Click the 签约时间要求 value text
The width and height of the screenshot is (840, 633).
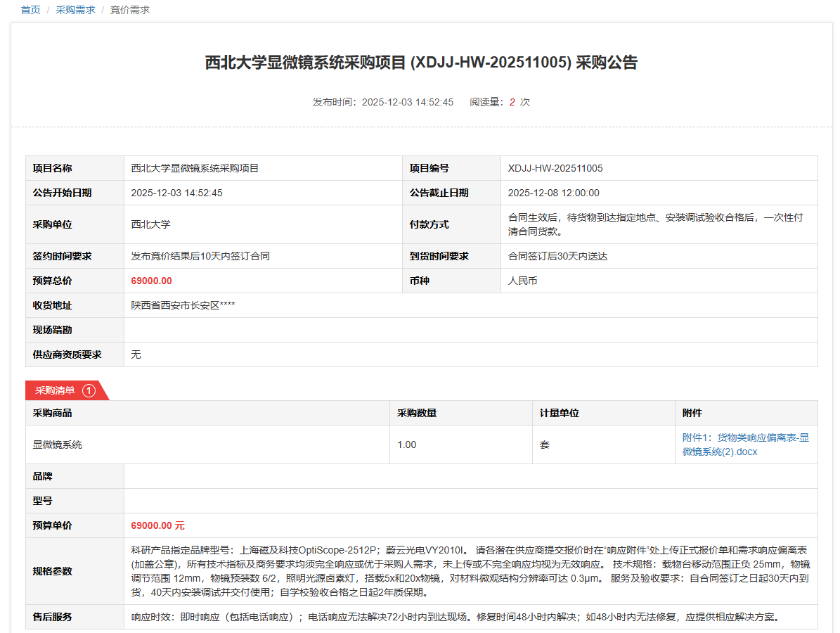(200, 256)
